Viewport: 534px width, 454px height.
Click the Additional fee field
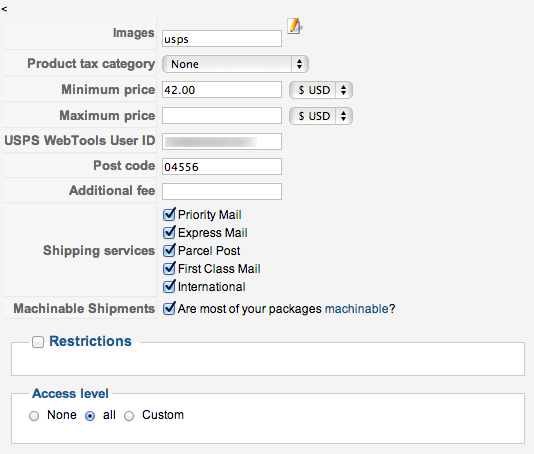point(222,191)
